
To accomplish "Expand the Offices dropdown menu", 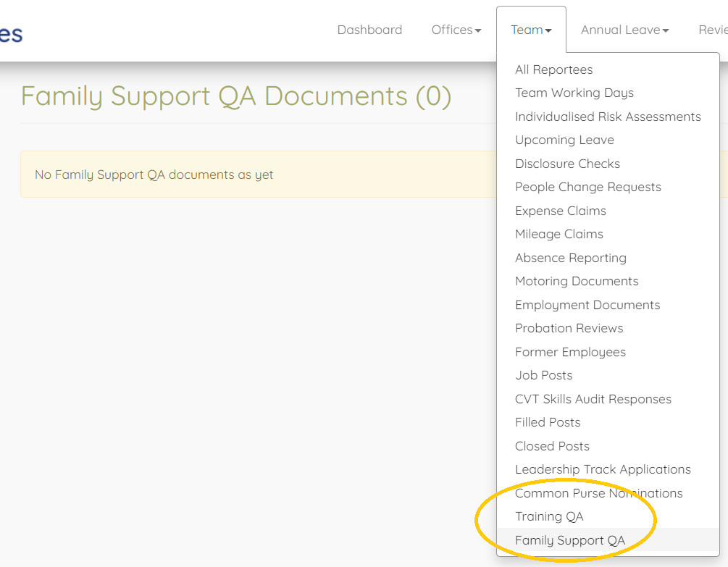I will (456, 30).
